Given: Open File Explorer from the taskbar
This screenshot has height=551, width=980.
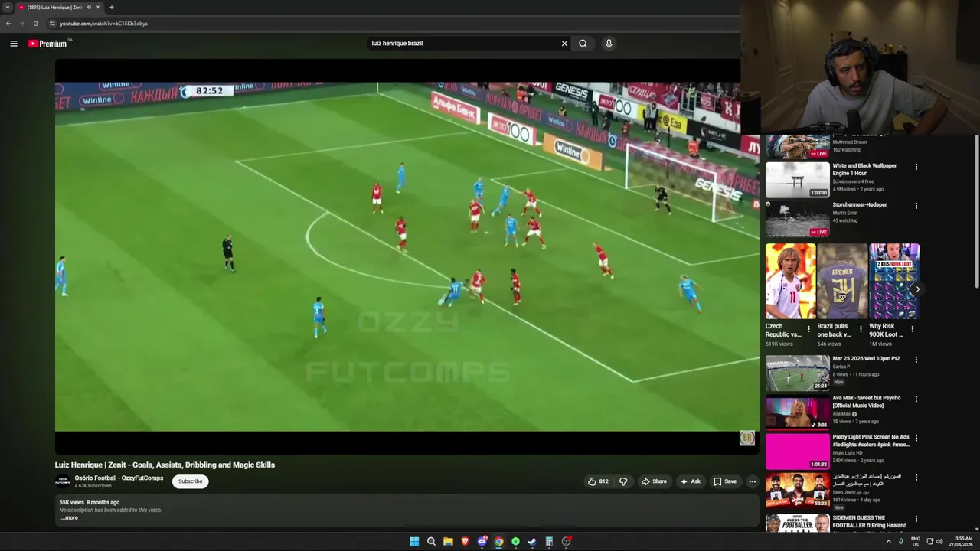Looking at the screenshot, I should point(448,541).
